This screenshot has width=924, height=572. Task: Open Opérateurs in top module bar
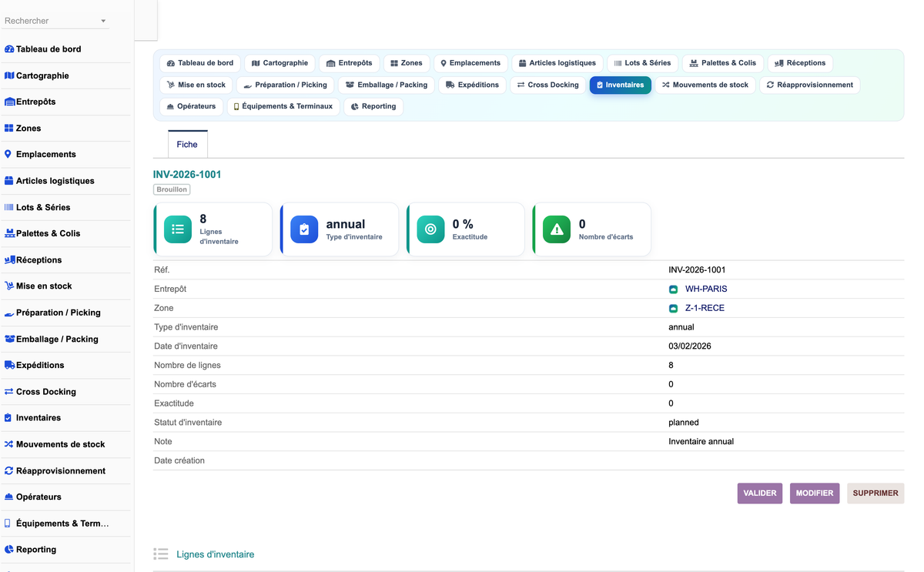click(x=192, y=106)
